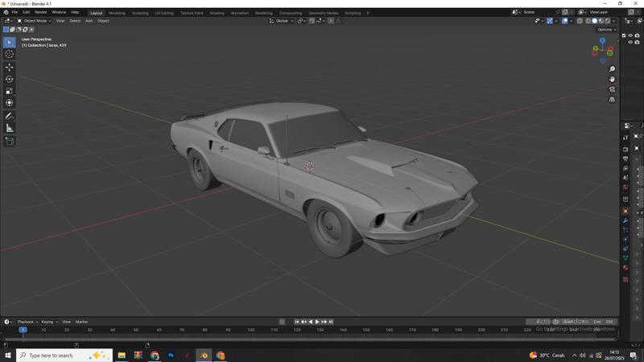This screenshot has width=644, height=362.
Task: Toggle snapping magnet in header
Action: pyautogui.click(x=312, y=21)
